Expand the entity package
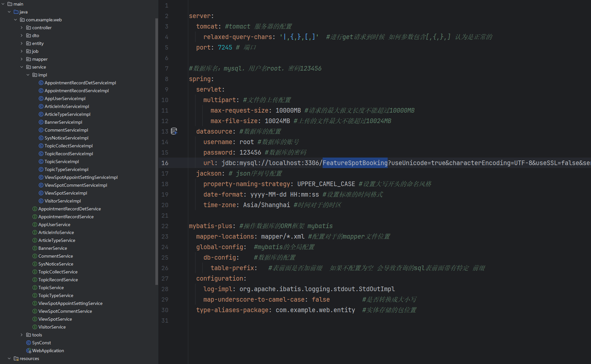591x364 pixels. pos(22,43)
